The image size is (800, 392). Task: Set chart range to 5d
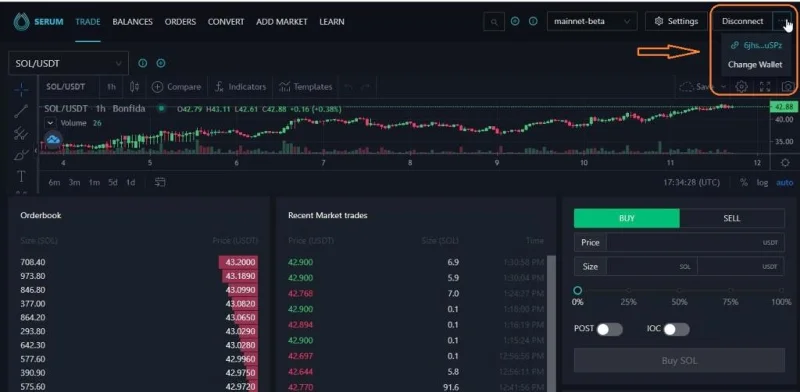pyautogui.click(x=113, y=182)
